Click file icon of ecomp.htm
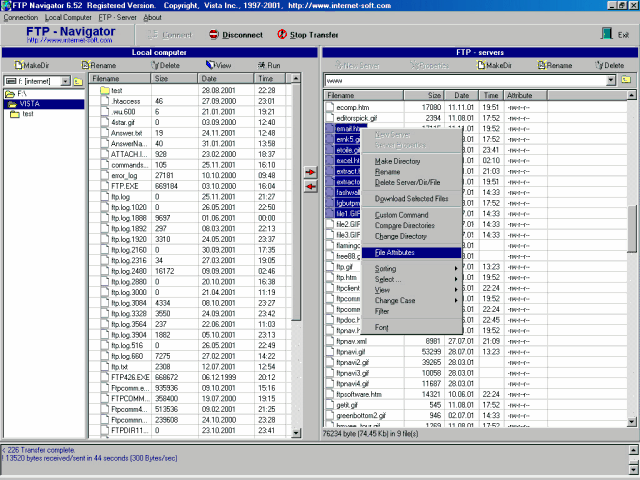Viewport: 640px width, 480px height. point(330,107)
